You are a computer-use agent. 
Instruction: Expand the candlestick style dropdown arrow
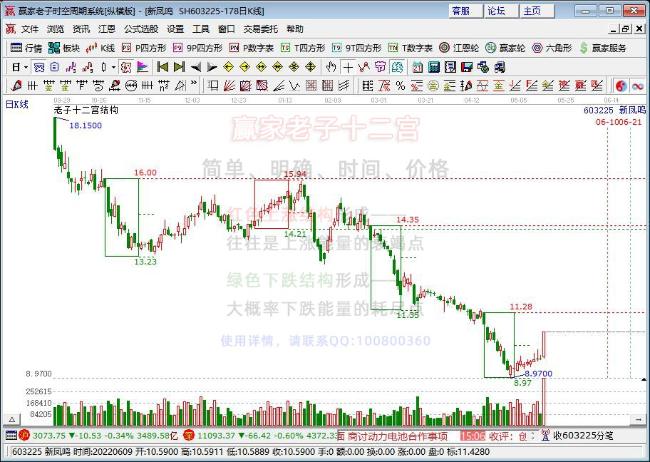[113, 67]
